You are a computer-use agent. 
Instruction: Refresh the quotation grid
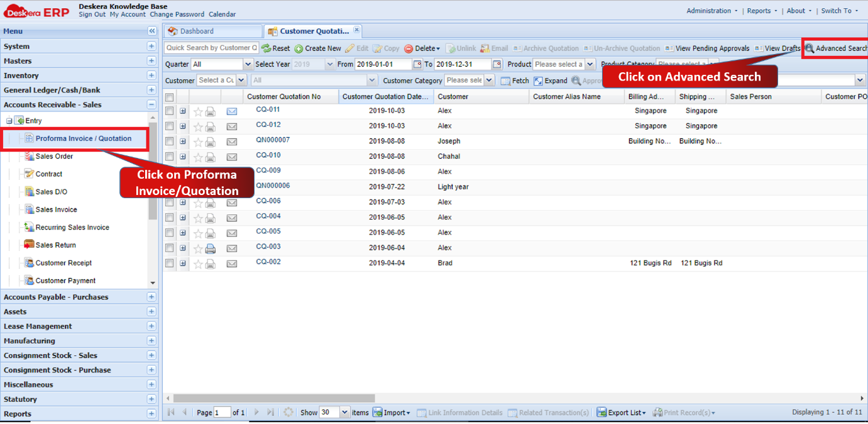point(288,412)
